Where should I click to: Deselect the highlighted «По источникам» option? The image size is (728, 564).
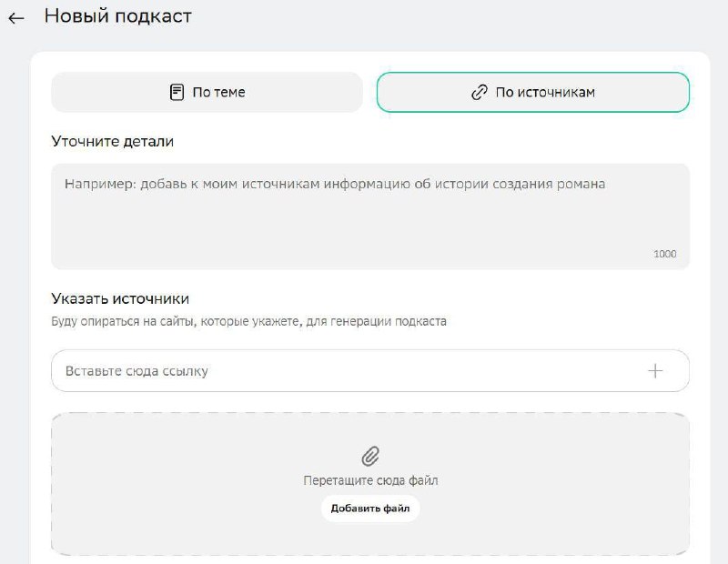533,92
